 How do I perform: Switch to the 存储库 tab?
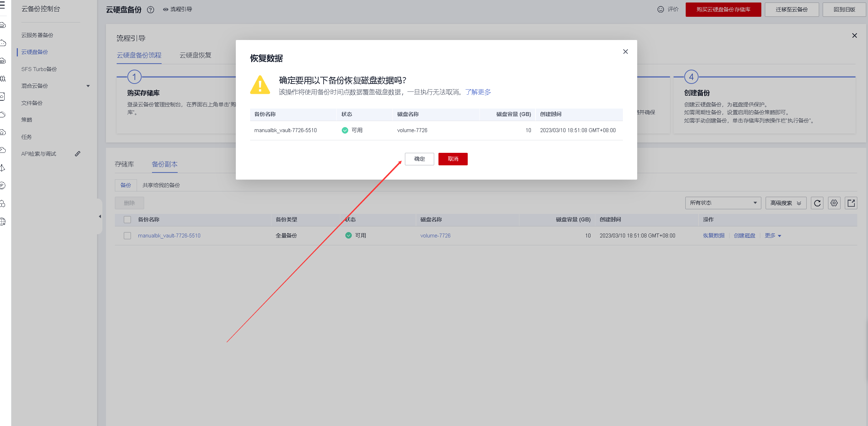pyautogui.click(x=124, y=164)
